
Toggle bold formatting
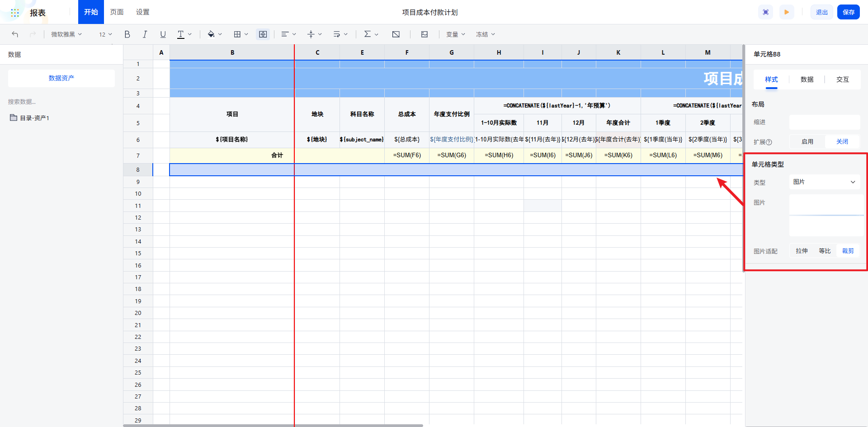(x=127, y=34)
